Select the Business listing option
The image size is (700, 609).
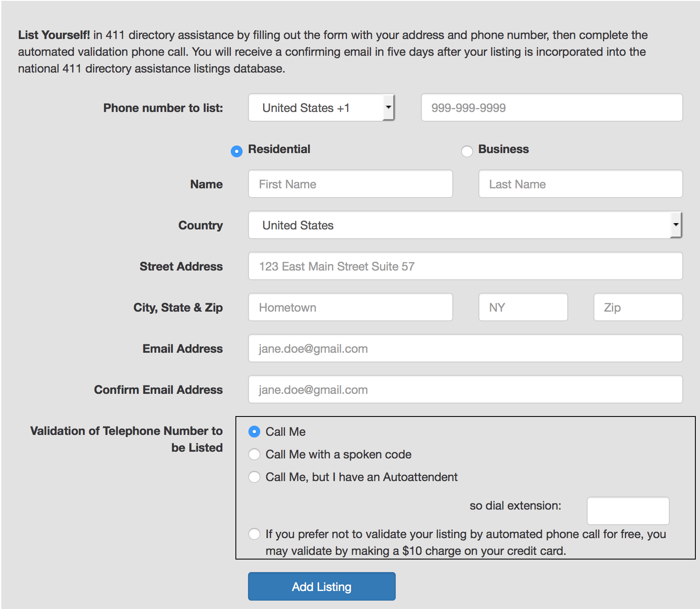pyautogui.click(x=467, y=151)
